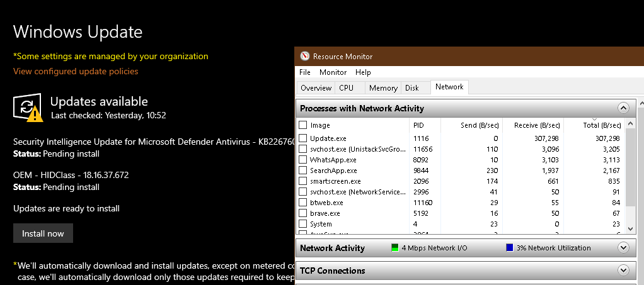Switch to the Overview tab

316,87
